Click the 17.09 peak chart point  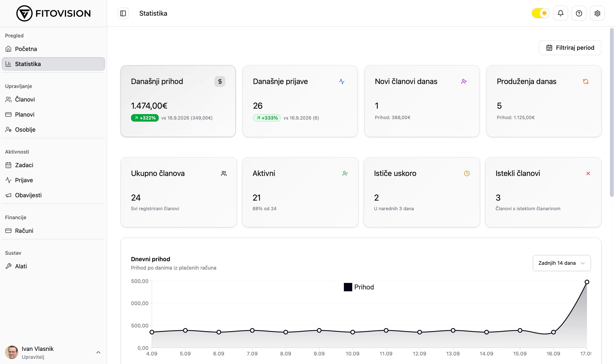coord(587,282)
